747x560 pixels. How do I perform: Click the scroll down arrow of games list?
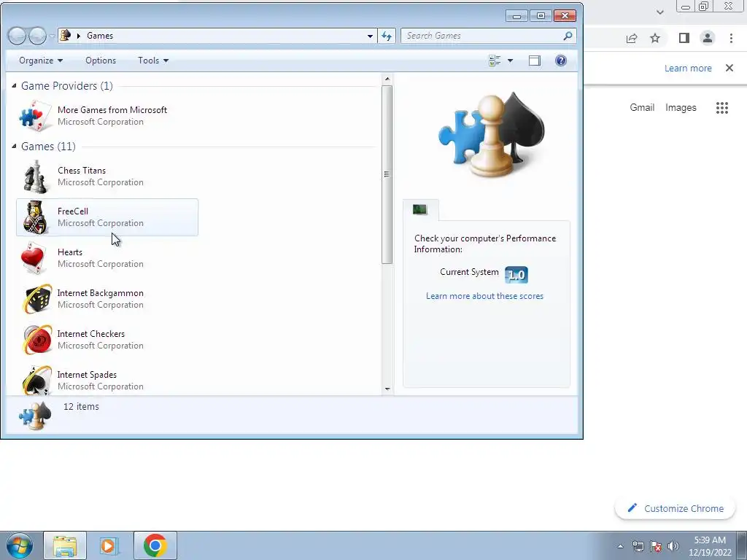click(387, 389)
